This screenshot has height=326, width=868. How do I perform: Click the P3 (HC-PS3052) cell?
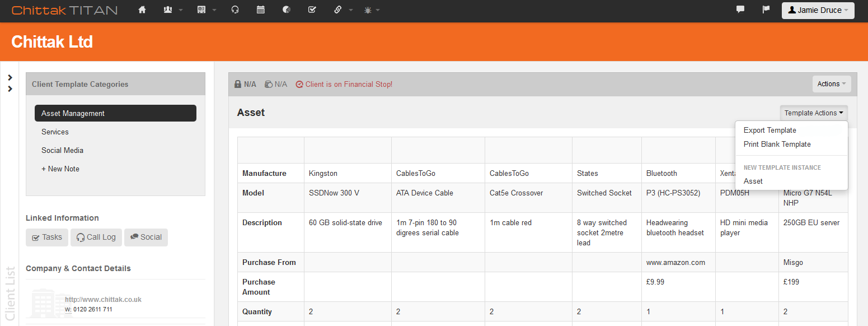678,198
